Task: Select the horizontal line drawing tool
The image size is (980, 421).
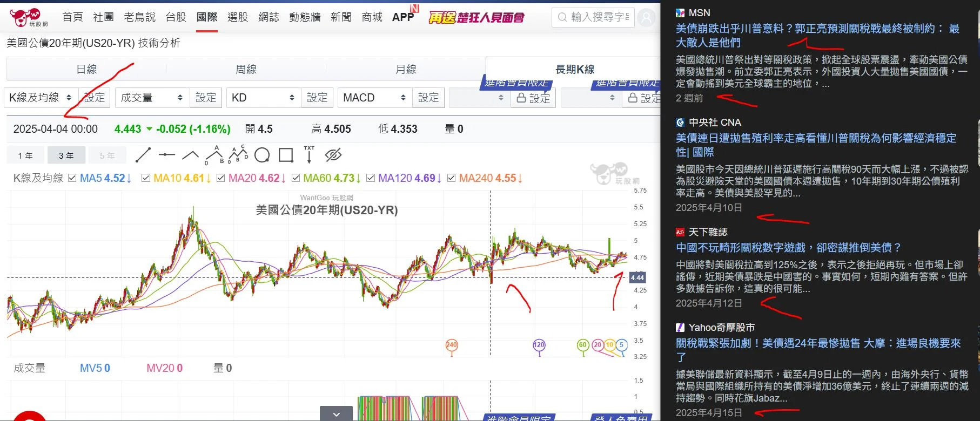Action: (167, 155)
